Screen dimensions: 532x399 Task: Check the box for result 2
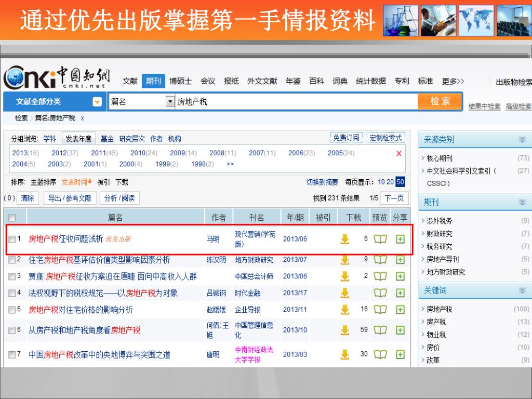coord(12,260)
